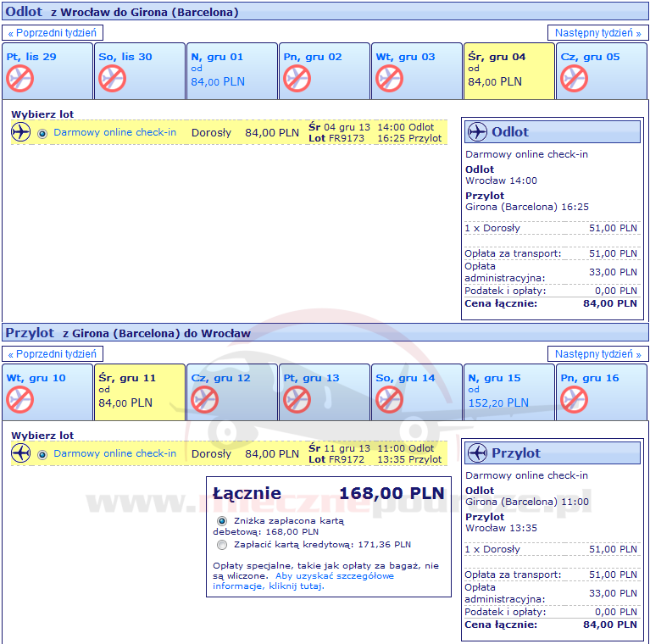Click outbound Darmowy online check-in link
650x644 pixels.
114,132
